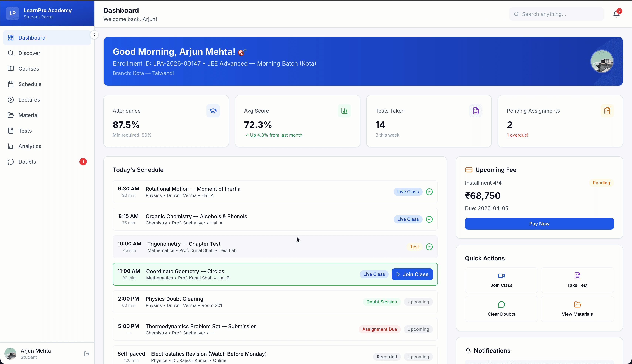Toggle the completion check on Rotational Motion
Image resolution: width=632 pixels, height=364 pixels.
(429, 191)
